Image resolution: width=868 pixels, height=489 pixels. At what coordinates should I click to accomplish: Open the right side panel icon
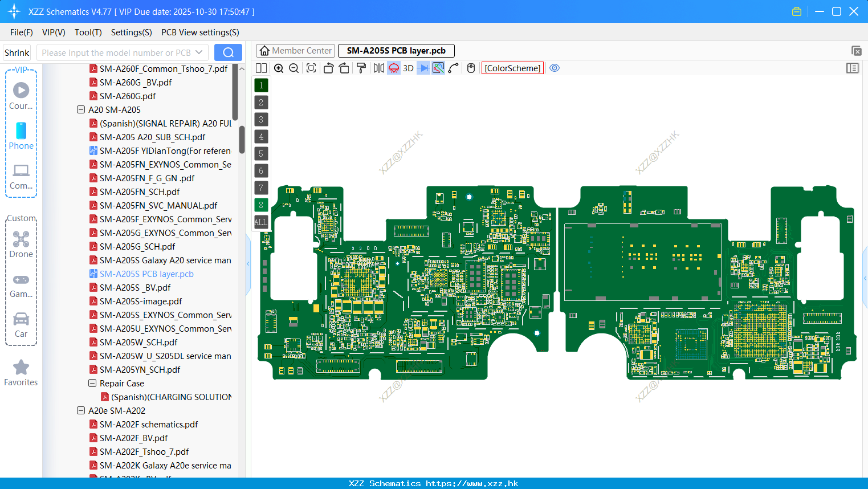(x=853, y=68)
